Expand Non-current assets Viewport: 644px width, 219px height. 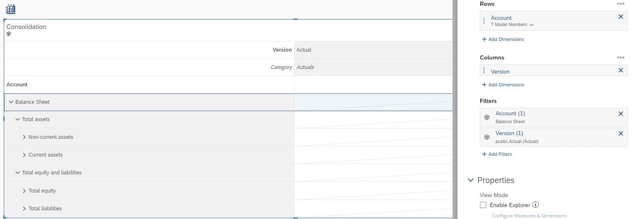click(24, 137)
